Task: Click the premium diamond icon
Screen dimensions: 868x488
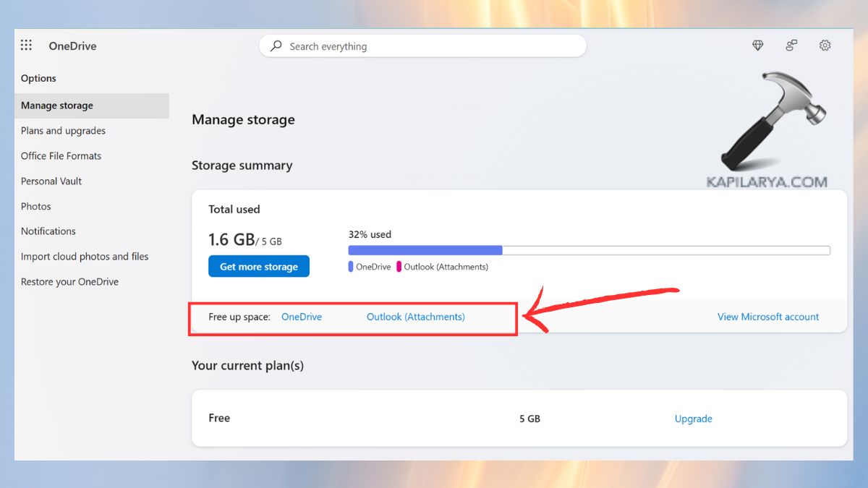Action: [x=757, y=45]
